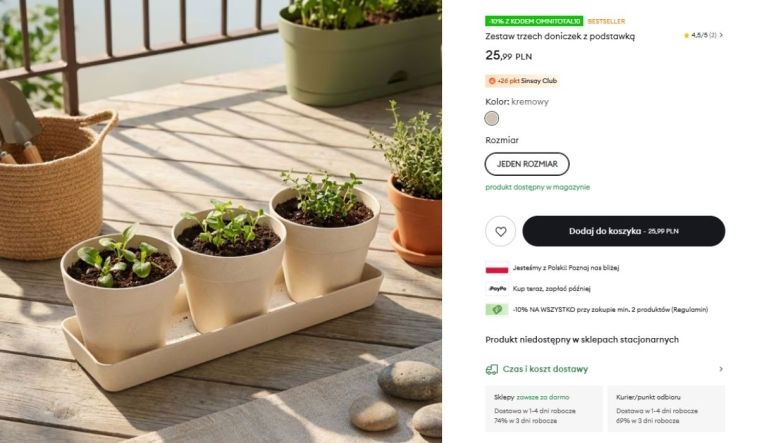This screenshot has width=759, height=443.
Task: Click the star rating icon
Action: point(687,35)
